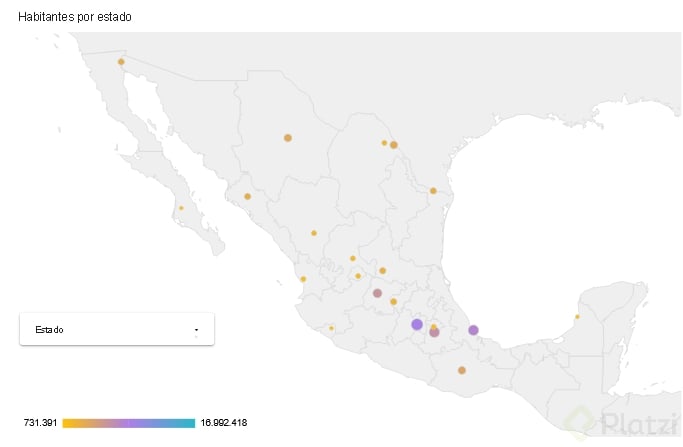Screen dimensions: 683x447
Task: Select the small bubble on the Nayarit coast
Action: coord(303,279)
